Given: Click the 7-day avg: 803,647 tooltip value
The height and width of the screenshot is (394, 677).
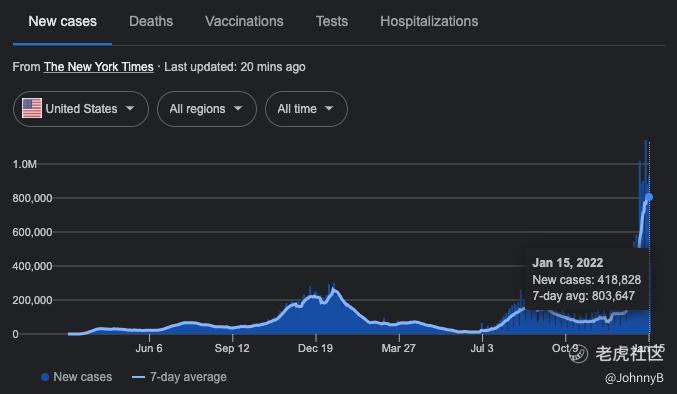Looking at the screenshot, I should click(x=583, y=296).
